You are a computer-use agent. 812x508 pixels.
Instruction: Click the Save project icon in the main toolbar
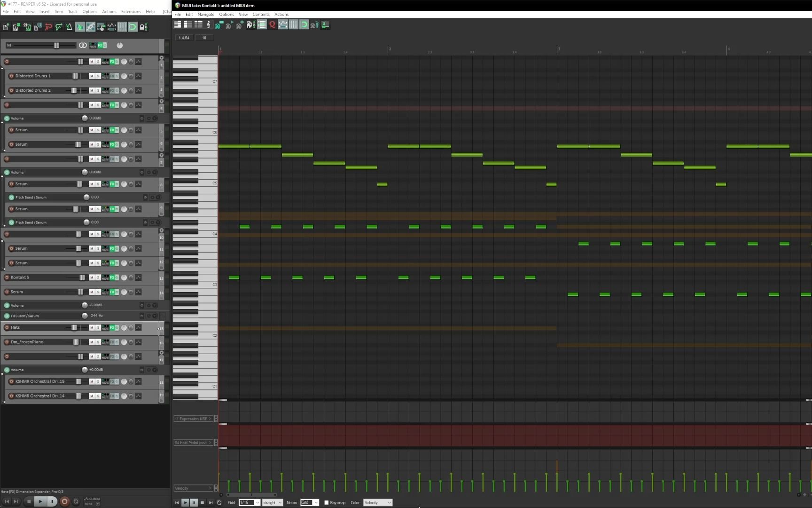27,27
